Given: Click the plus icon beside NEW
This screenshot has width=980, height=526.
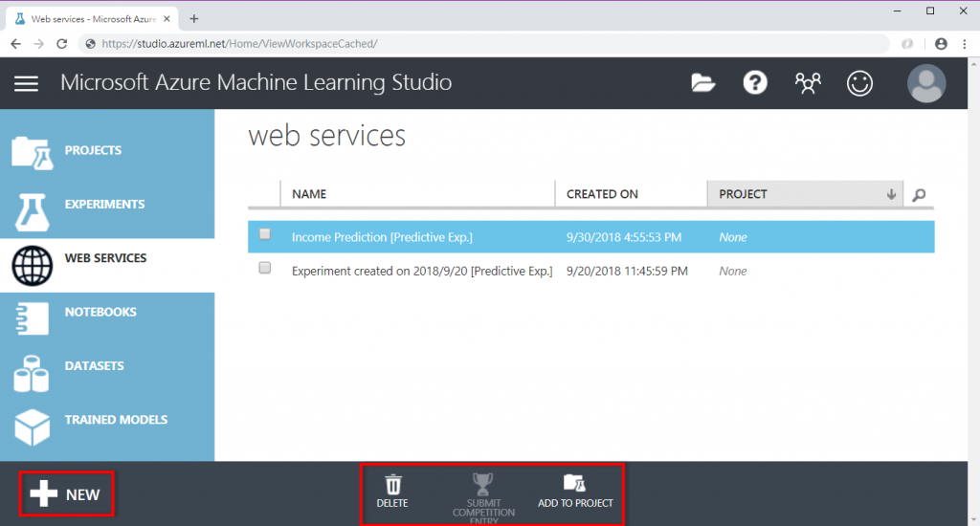Looking at the screenshot, I should tap(44, 493).
